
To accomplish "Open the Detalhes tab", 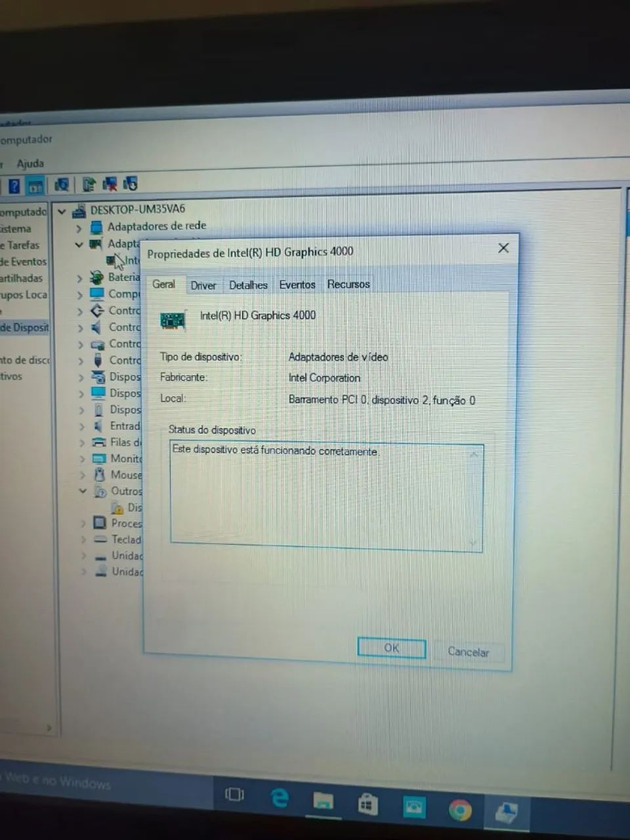I will [248, 285].
